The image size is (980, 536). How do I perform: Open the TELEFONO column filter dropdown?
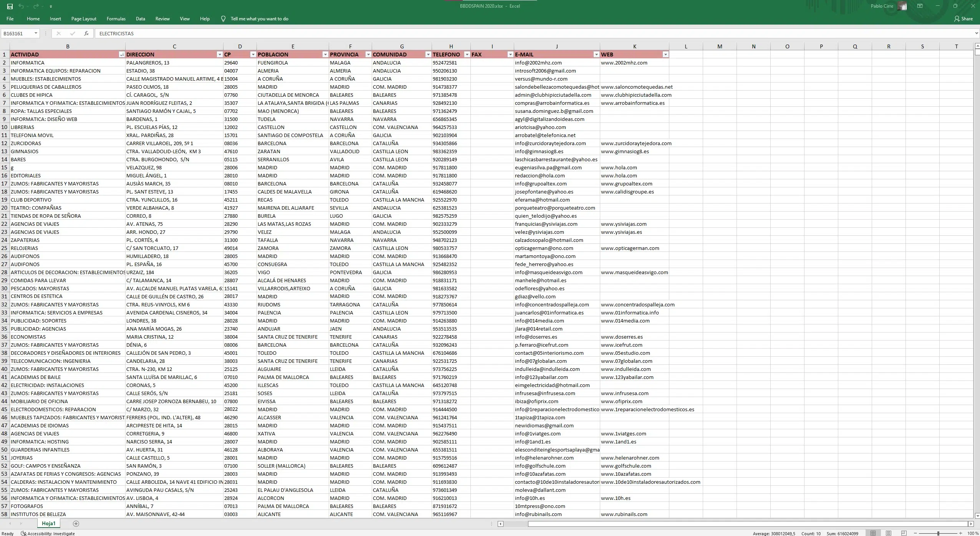(467, 55)
